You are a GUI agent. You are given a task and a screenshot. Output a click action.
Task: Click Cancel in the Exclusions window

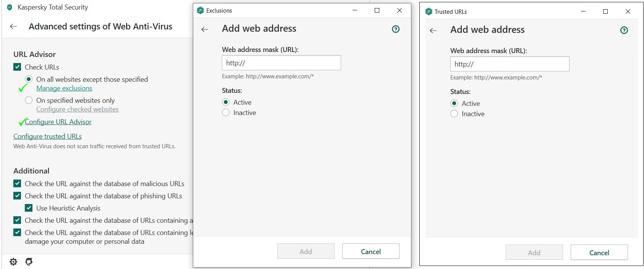click(371, 251)
